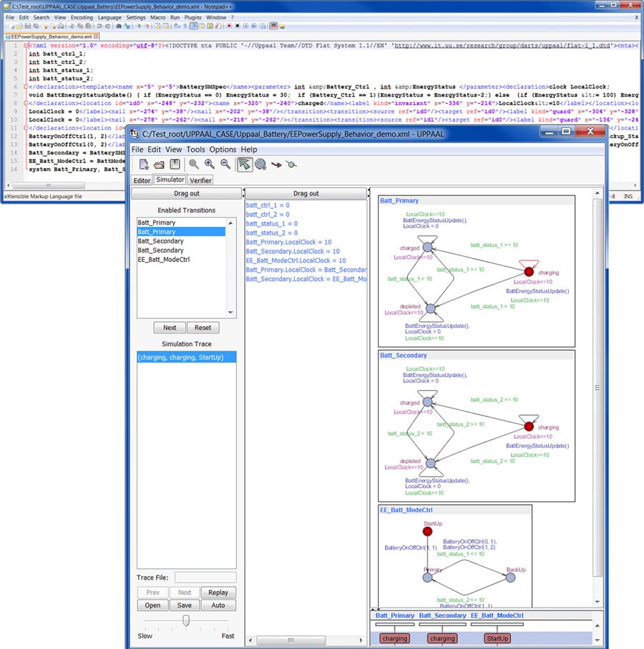The width and height of the screenshot is (644, 649).
Task: Click Replay button in trace controls
Action: (x=218, y=592)
